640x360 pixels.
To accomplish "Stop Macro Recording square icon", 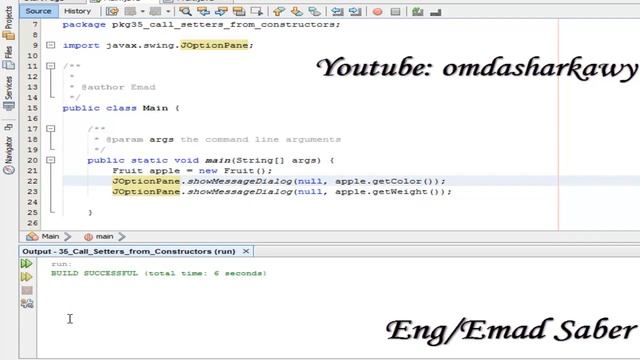I will [x=395, y=11].
